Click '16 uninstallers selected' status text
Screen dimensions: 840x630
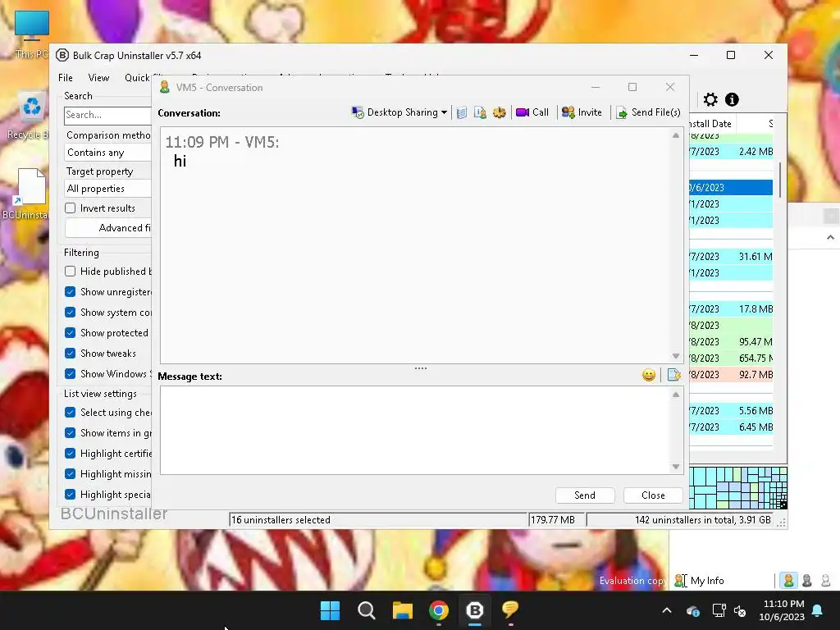tap(281, 519)
